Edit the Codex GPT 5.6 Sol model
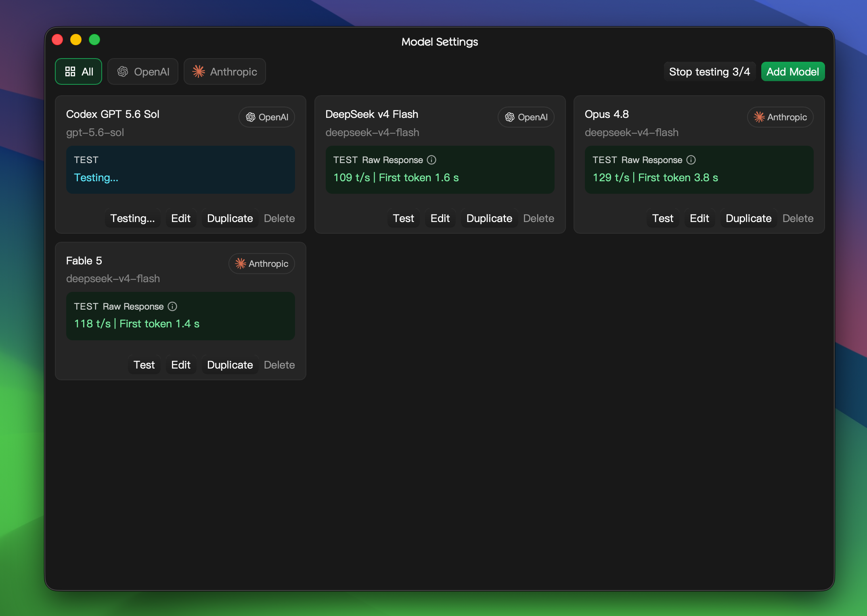The height and width of the screenshot is (616, 867). (x=181, y=218)
